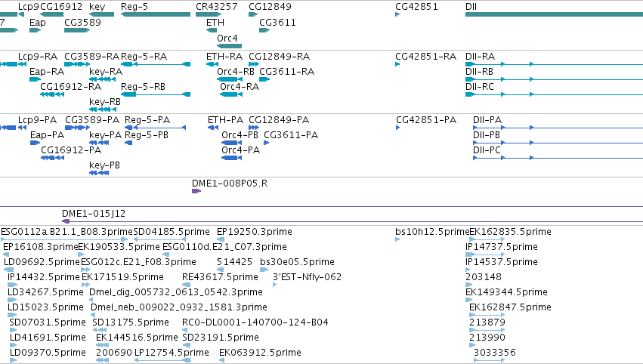643x364 pixels.
Task: Click EST bs30e05.5prime
Action: (264, 270)
